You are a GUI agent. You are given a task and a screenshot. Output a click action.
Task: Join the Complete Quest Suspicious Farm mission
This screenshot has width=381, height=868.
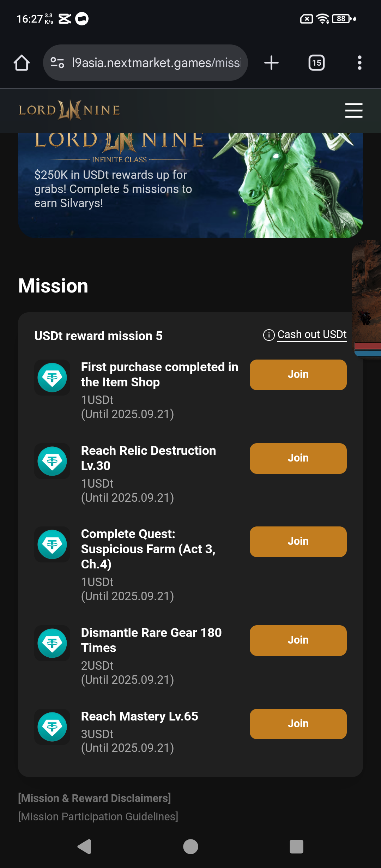point(298,541)
